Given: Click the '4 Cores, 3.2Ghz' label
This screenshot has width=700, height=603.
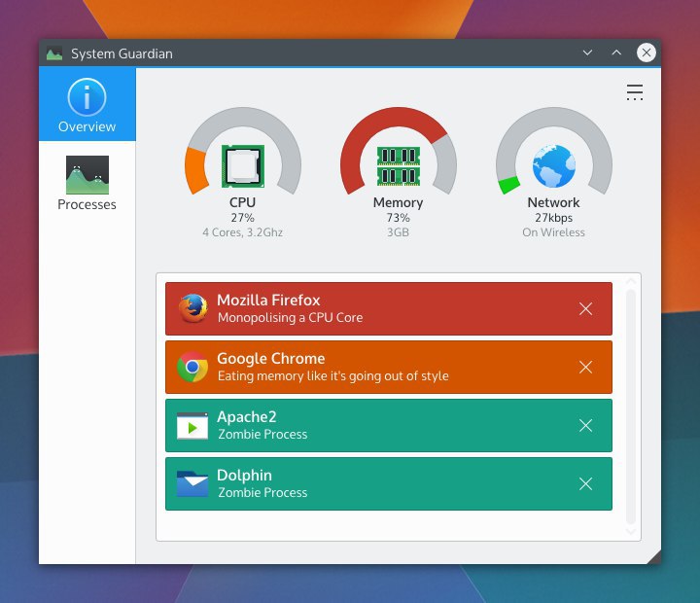Looking at the screenshot, I should pyautogui.click(x=242, y=232).
